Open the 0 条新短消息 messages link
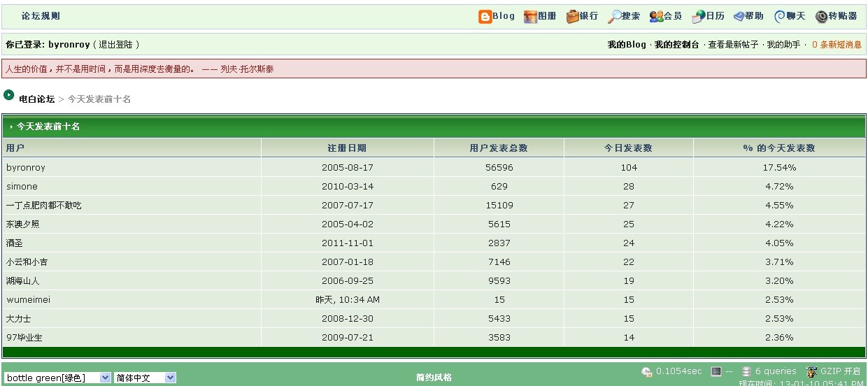The width and height of the screenshot is (868, 386). click(837, 45)
